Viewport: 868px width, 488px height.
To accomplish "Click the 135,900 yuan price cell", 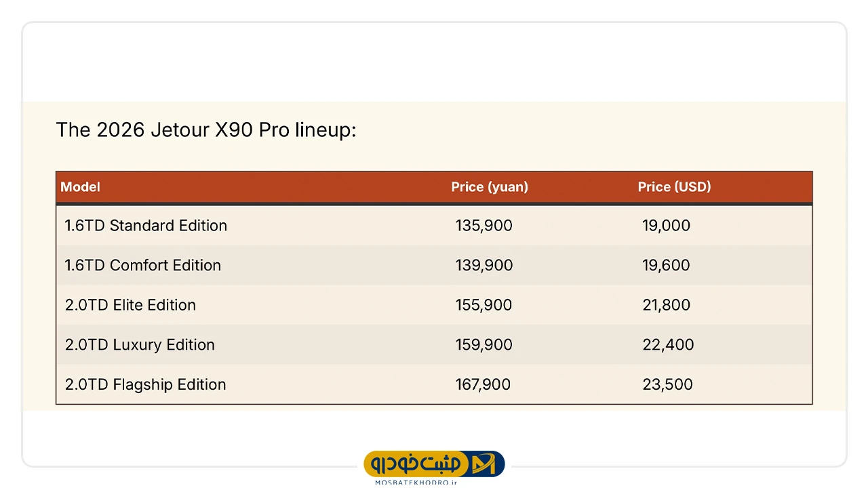I will (484, 226).
